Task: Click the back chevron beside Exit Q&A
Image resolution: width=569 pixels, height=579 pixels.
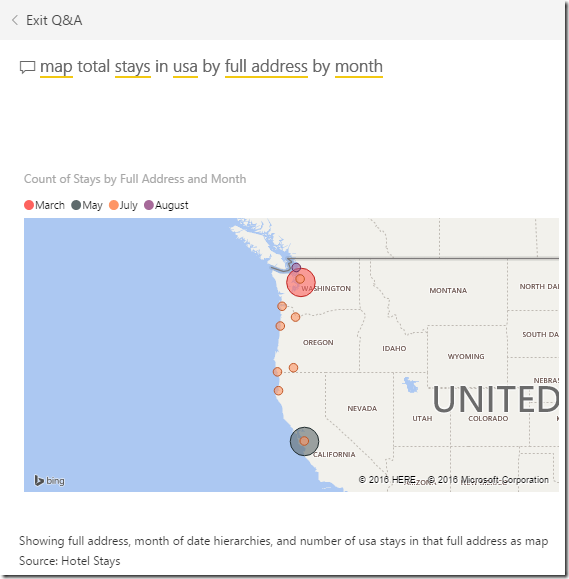Action: pyautogui.click(x=15, y=20)
